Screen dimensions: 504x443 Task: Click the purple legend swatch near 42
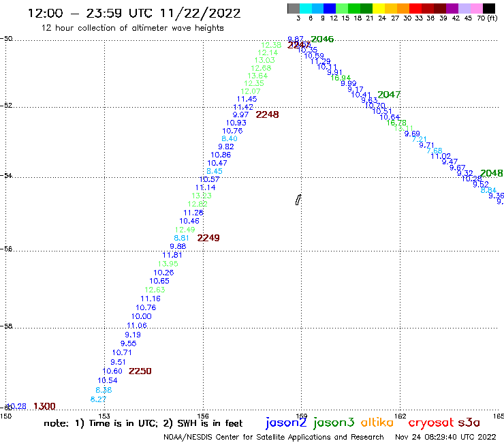452,8
